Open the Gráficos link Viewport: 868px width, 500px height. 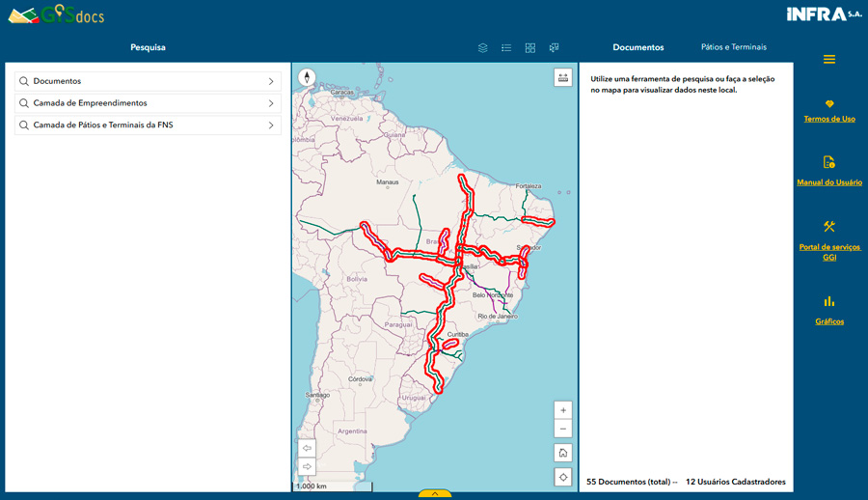(829, 321)
